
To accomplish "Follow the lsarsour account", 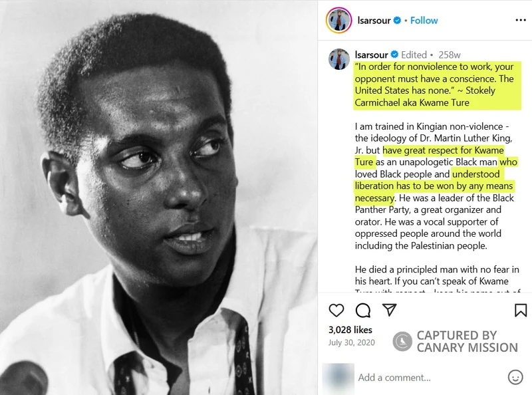I will coord(424,21).
